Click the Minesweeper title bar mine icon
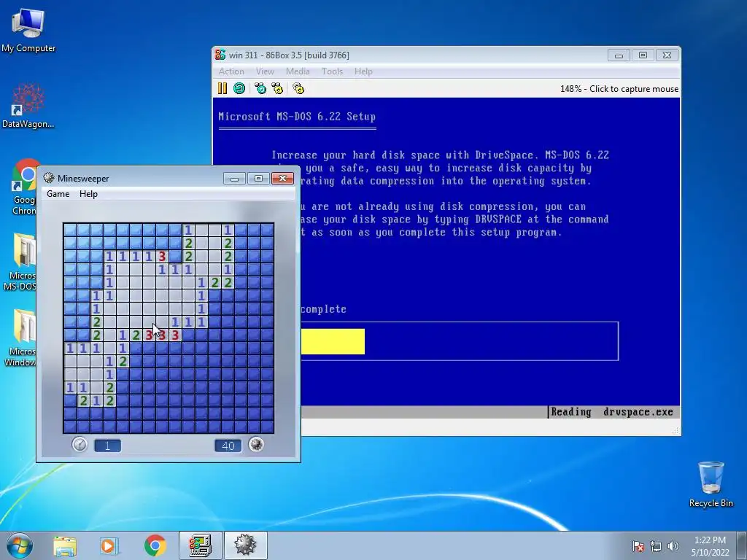Screen dimensions: 747x560 pyautogui.click(x=49, y=178)
